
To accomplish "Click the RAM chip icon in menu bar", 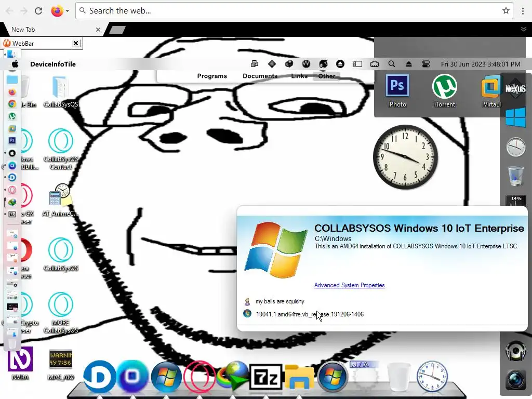I will (x=375, y=64).
